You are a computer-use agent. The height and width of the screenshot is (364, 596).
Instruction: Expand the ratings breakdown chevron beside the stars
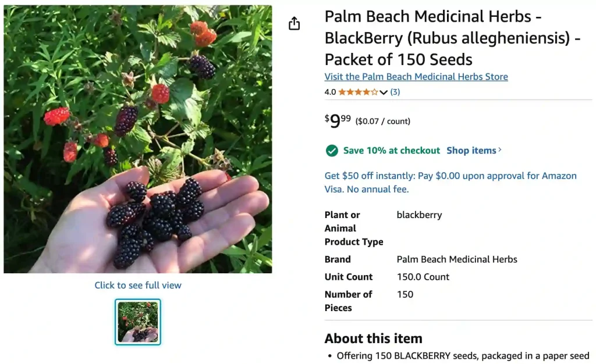coord(384,92)
